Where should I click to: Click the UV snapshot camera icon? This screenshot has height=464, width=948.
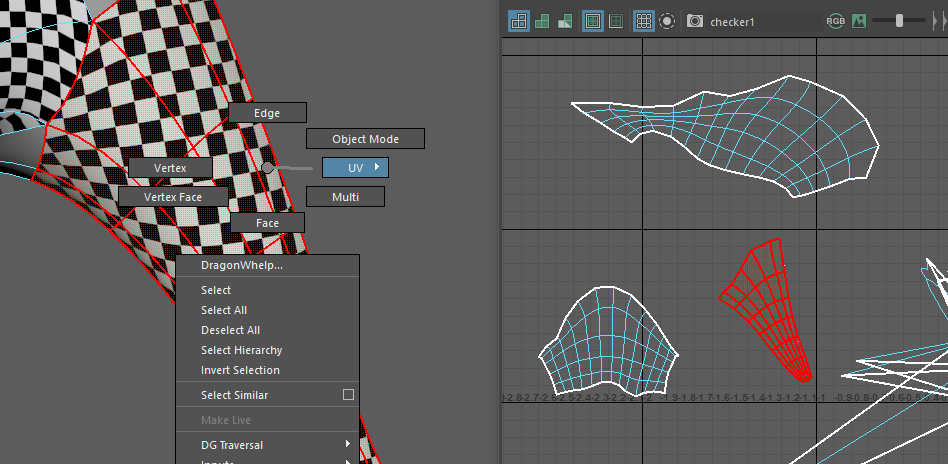click(x=695, y=21)
